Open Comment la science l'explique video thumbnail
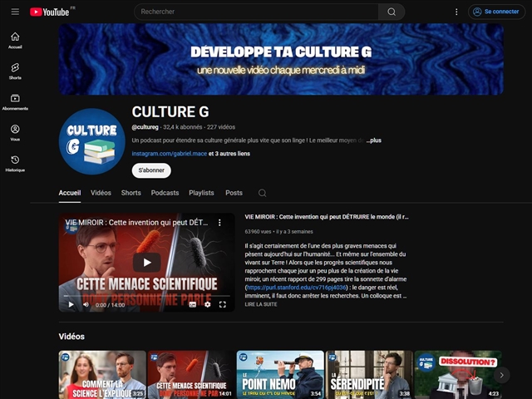This screenshot has width=532, height=399. [102, 375]
